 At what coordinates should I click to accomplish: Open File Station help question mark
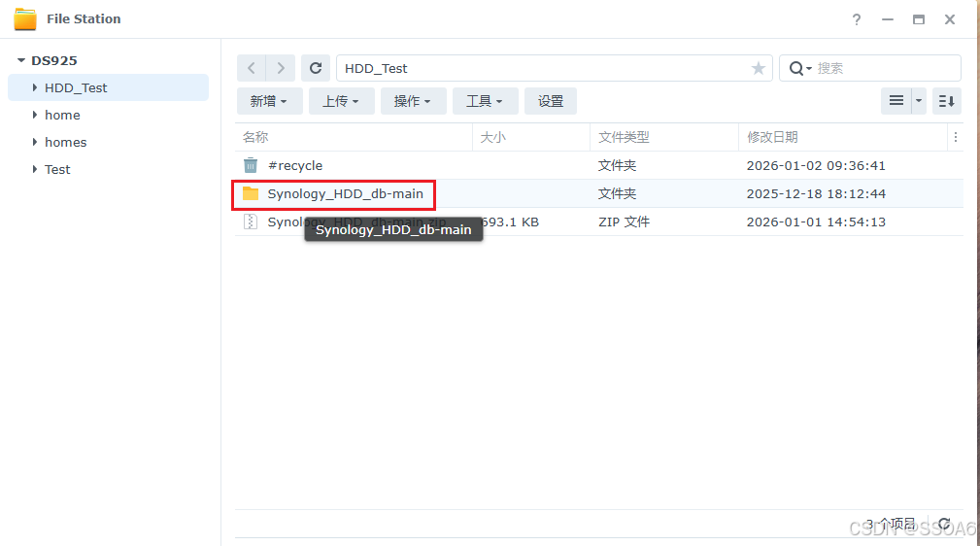click(857, 19)
